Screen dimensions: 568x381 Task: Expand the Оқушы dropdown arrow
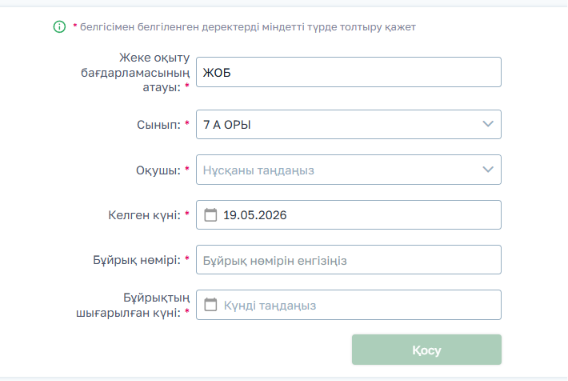pos(488,169)
